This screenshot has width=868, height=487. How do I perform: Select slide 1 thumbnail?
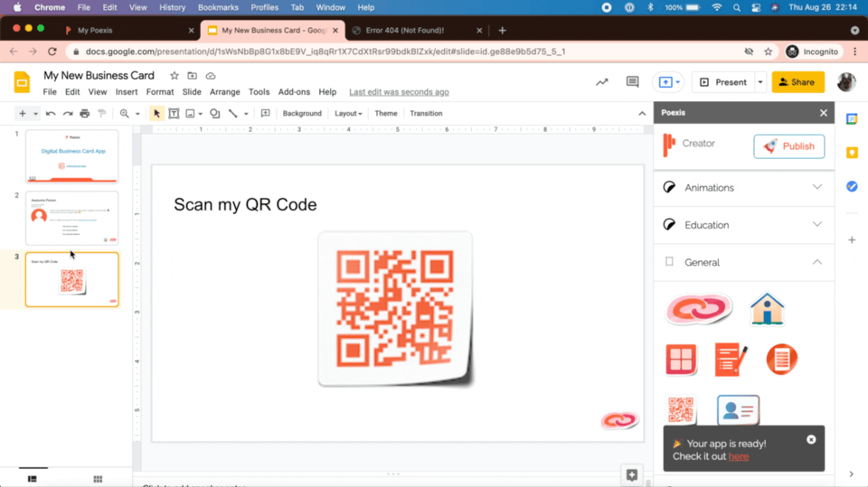[x=72, y=156]
